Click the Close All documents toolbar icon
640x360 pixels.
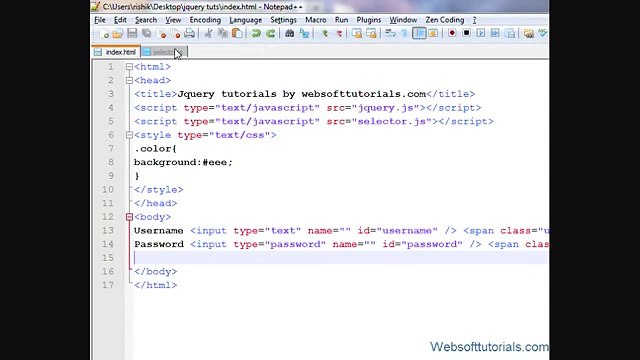click(176, 33)
